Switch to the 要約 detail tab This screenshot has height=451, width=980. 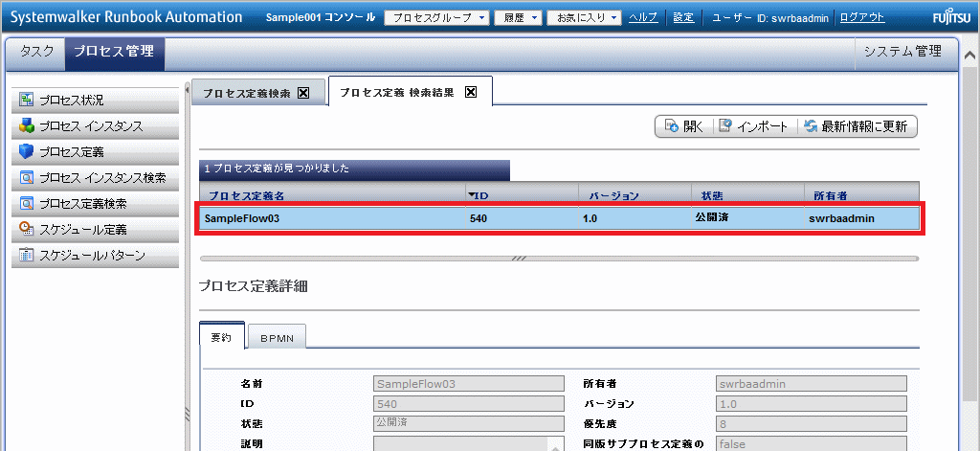tap(221, 336)
